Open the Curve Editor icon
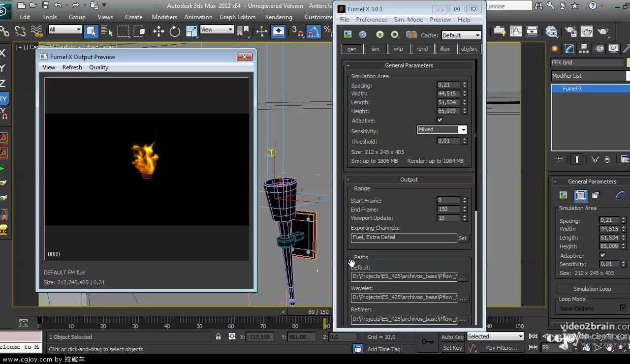This screenshot has height=364, width=630. point(516,31)
